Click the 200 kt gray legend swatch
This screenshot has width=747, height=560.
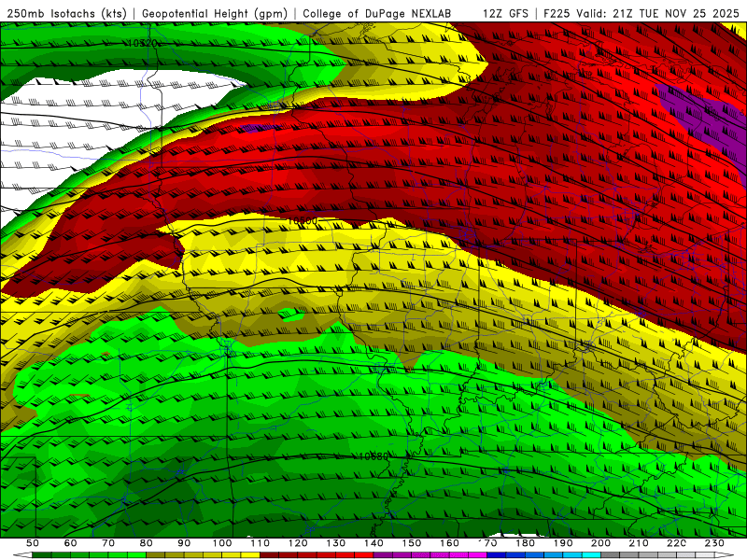pos(611,555)
